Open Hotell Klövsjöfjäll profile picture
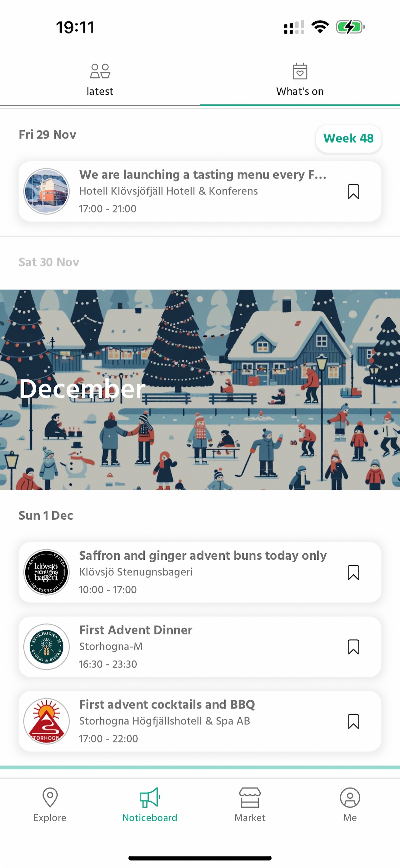The image size is (400, 868). (46, 192)
